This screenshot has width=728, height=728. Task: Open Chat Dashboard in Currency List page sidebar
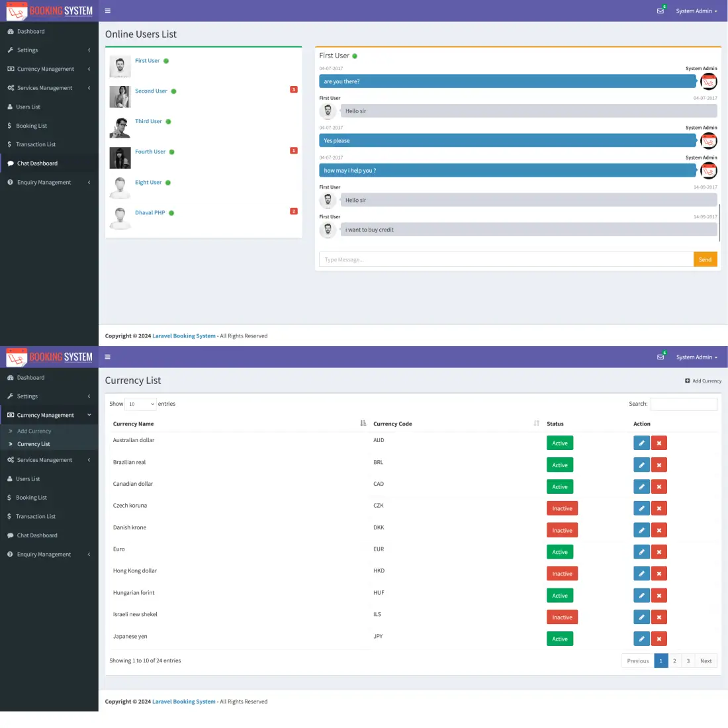pyautogui.click(x=49, y=535)
